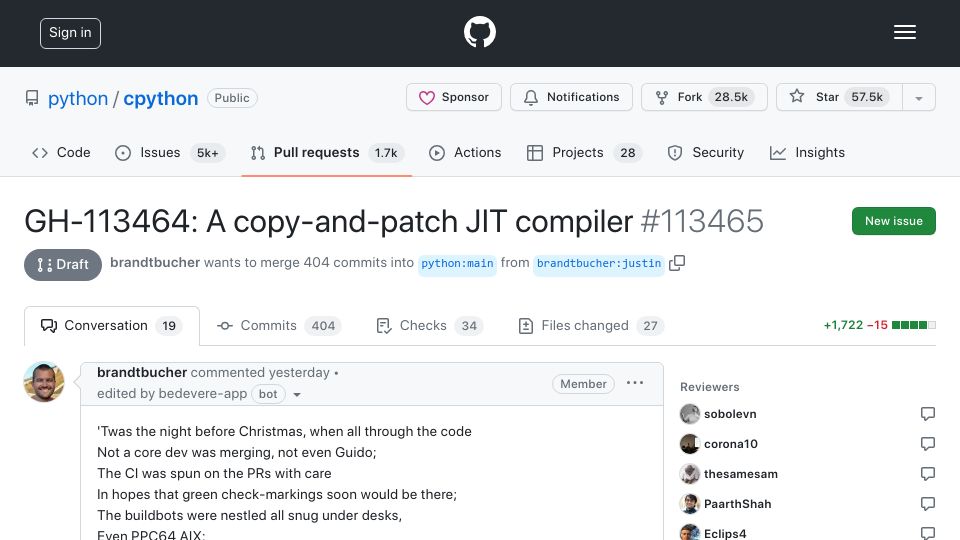The height and width of the screenshot is (540, 960).
Task: Switch to the Issues tab
Action: 170,152
